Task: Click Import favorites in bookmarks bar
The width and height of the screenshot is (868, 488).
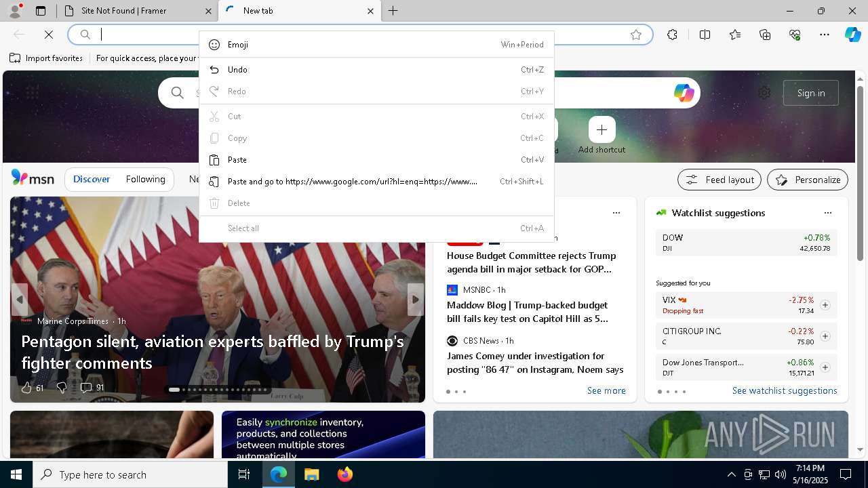Action: click(46, 58)
